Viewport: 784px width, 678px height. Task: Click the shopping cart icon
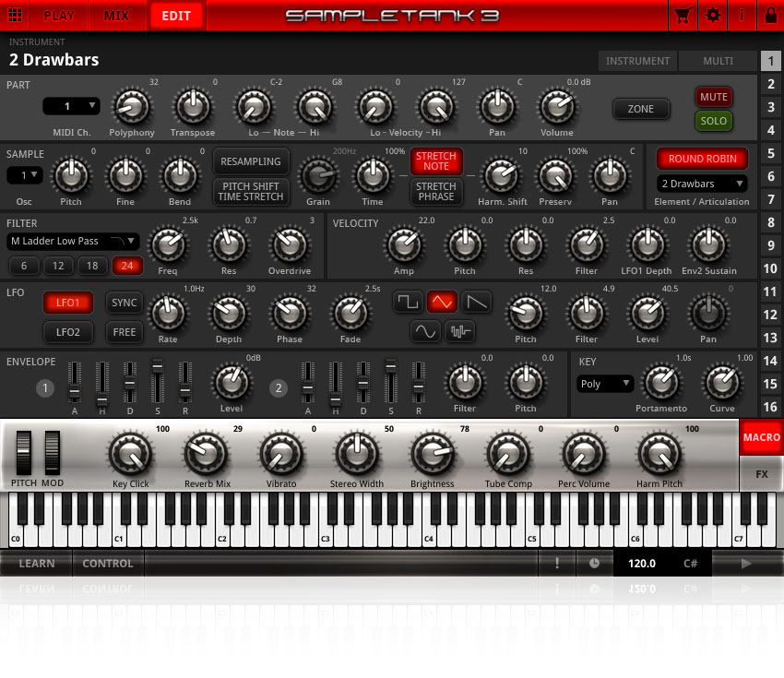pyautogui.click(x=683, y=15)
